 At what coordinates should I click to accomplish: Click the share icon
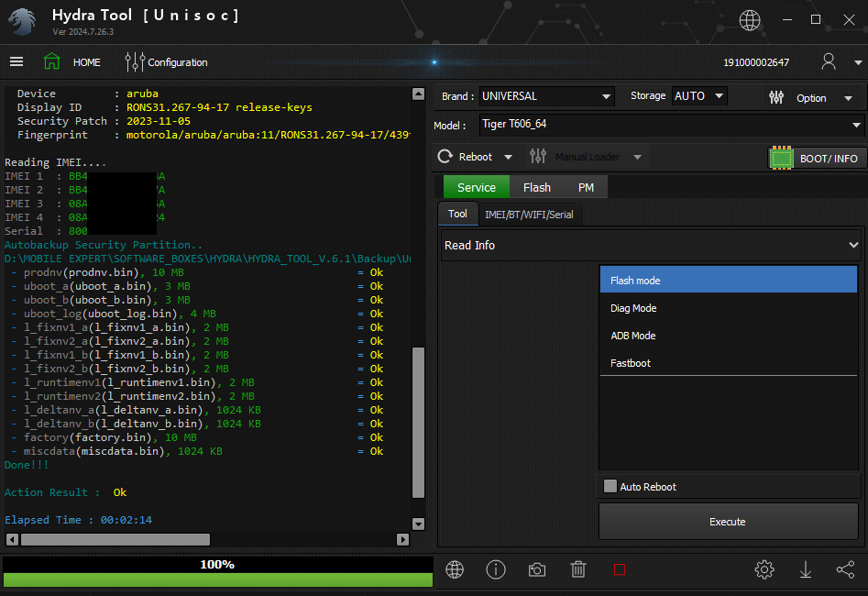coord(846,569)
